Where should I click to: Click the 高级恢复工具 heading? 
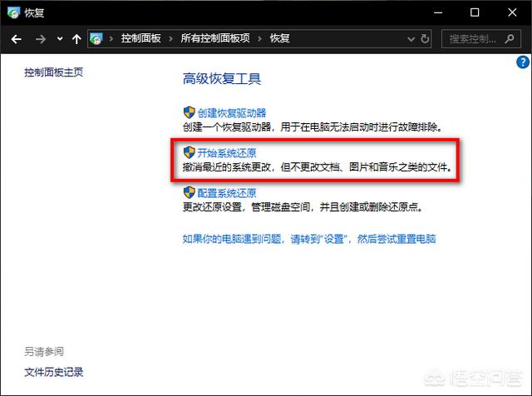coord(222,79)
